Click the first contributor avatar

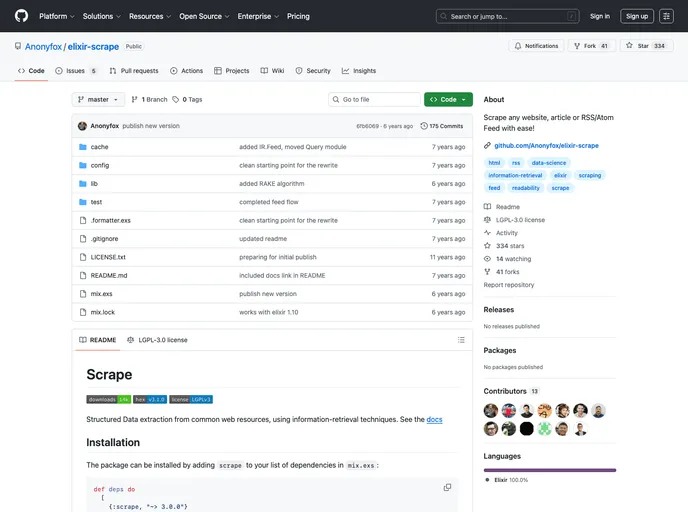pos(491,411)
